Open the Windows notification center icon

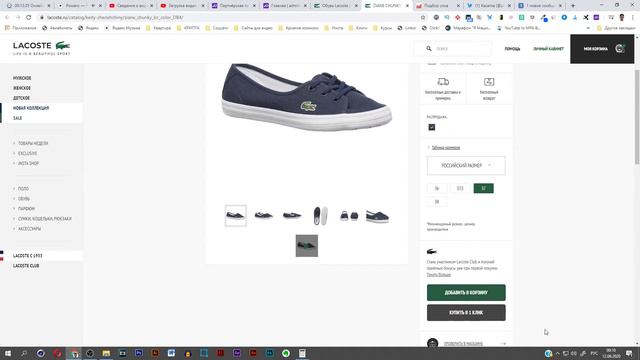(x=629, y=353)
